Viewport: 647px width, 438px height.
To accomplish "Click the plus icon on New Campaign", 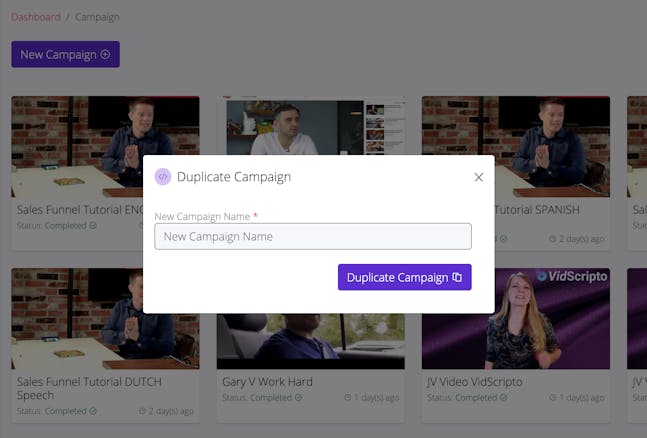I will 105,55.
